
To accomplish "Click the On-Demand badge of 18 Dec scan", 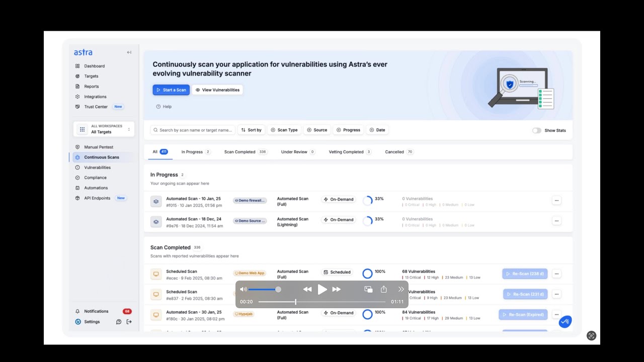I will (x=339, y=220).
